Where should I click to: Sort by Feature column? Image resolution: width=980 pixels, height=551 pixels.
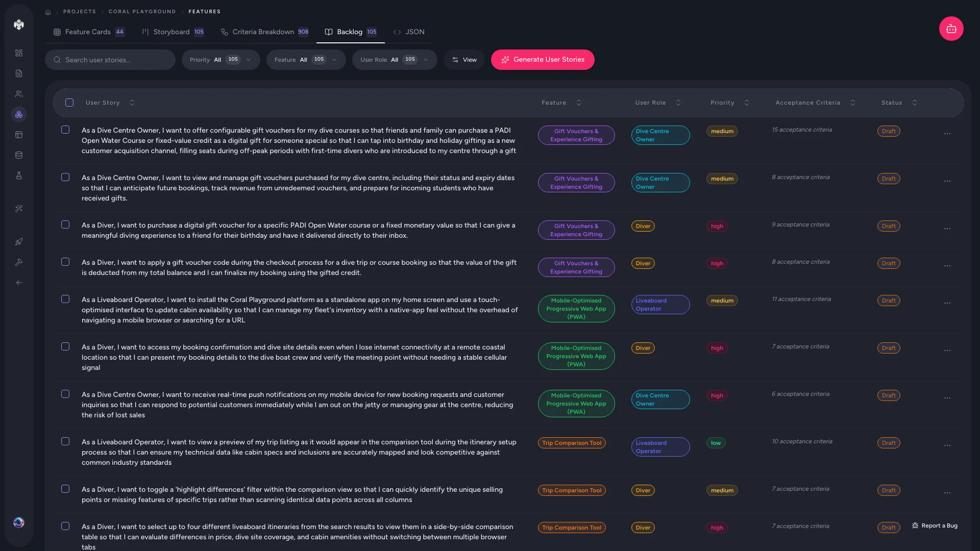coord(561,103)
